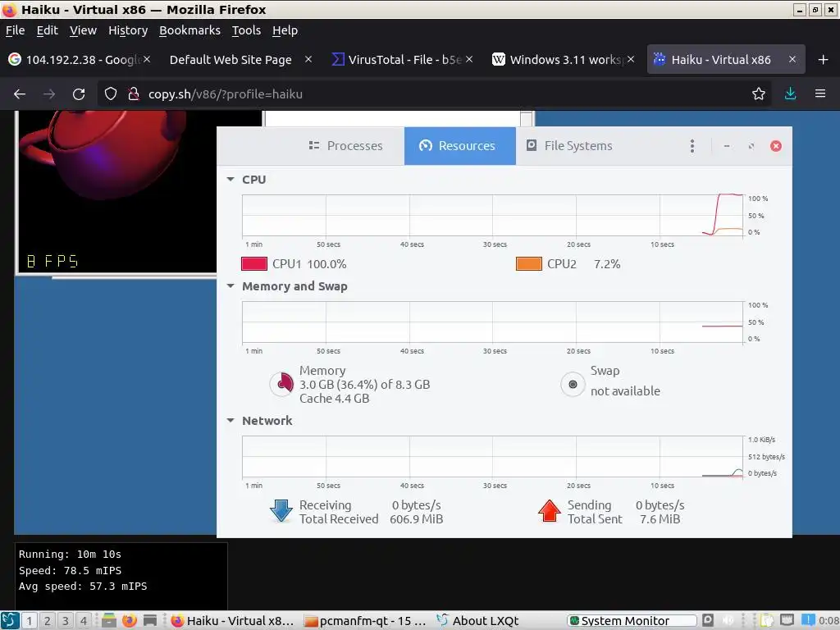Open the Bookmarks menu
Image resolution: width=840 pixels, height=630 pixels.
click(x=189, y=30)
